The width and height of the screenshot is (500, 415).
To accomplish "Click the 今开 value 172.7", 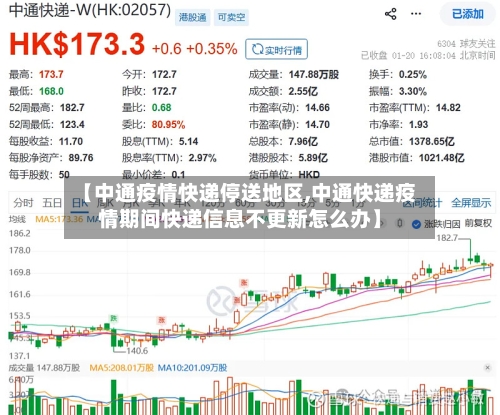I will (x=164, y=74).
